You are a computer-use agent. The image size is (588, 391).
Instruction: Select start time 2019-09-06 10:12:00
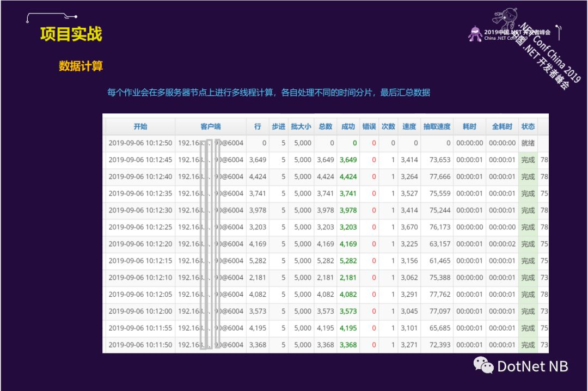140,311
